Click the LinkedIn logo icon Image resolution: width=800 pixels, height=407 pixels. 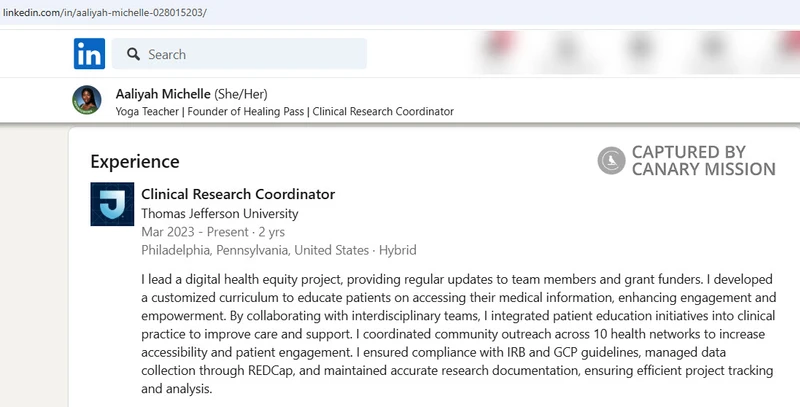click(89, 54)
